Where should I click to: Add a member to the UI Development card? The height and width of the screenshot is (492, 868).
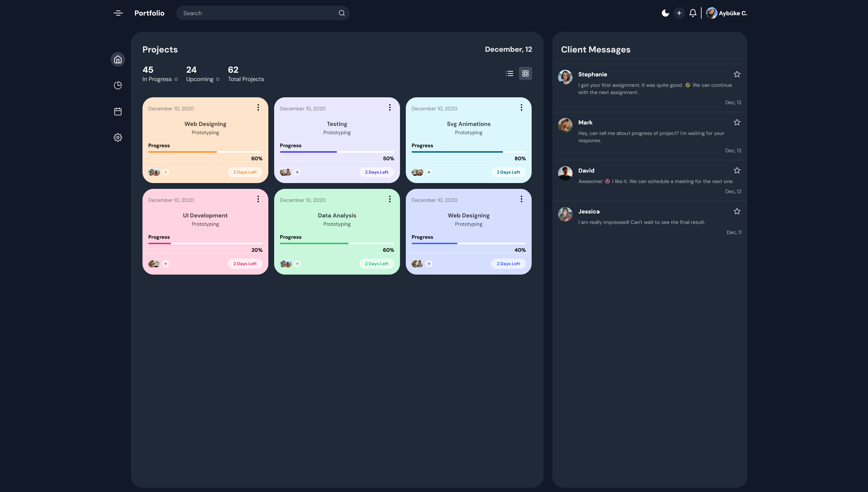[x=166, y=264]
